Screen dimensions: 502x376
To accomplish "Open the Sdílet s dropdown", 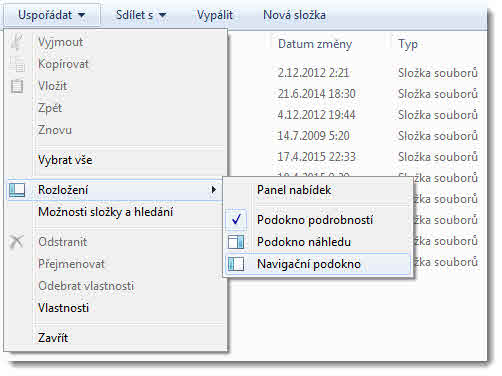I will 141,15.
